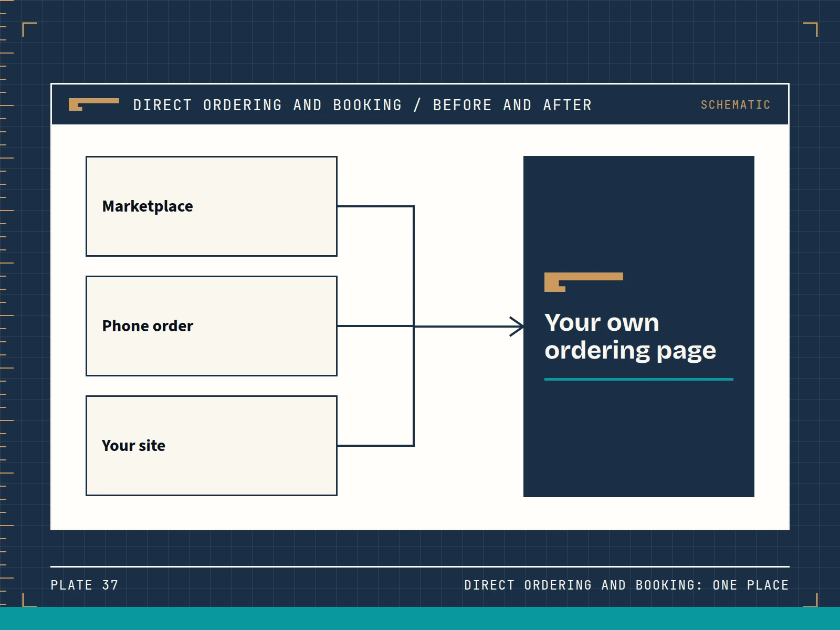The width and height of the screenshot is (840, 630).
Task: Click the 'Phone order' label text
Action: click(x=148, y=326)
